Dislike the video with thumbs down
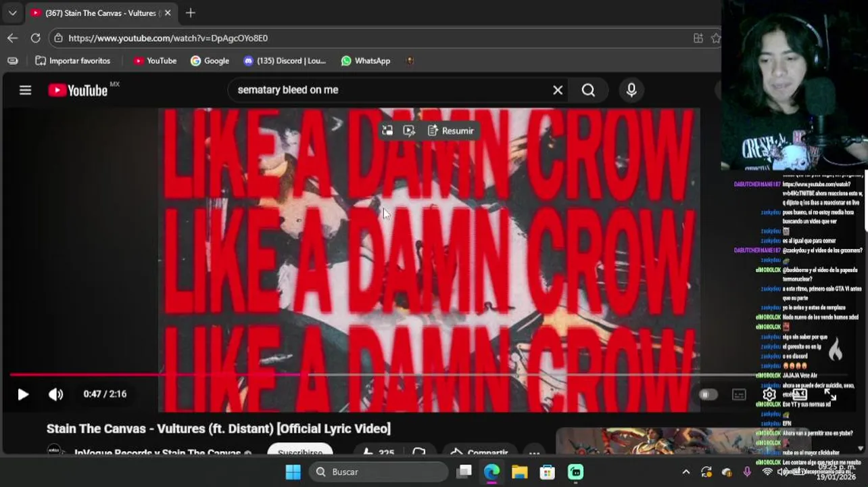The image size is (868, 487). point(418,452)
